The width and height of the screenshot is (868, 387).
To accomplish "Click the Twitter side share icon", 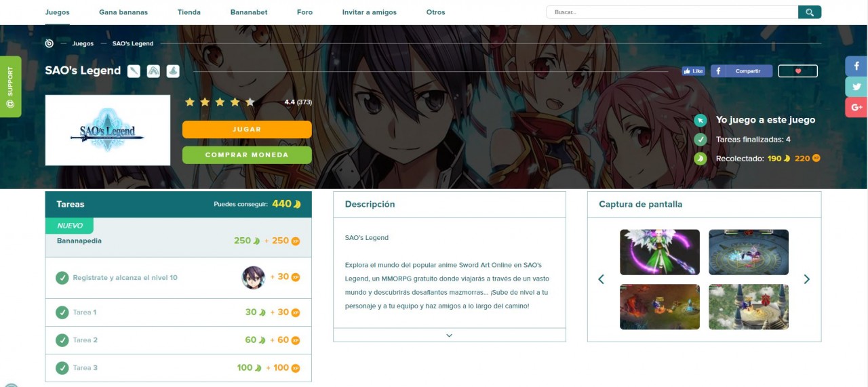I will coord(856,87).
